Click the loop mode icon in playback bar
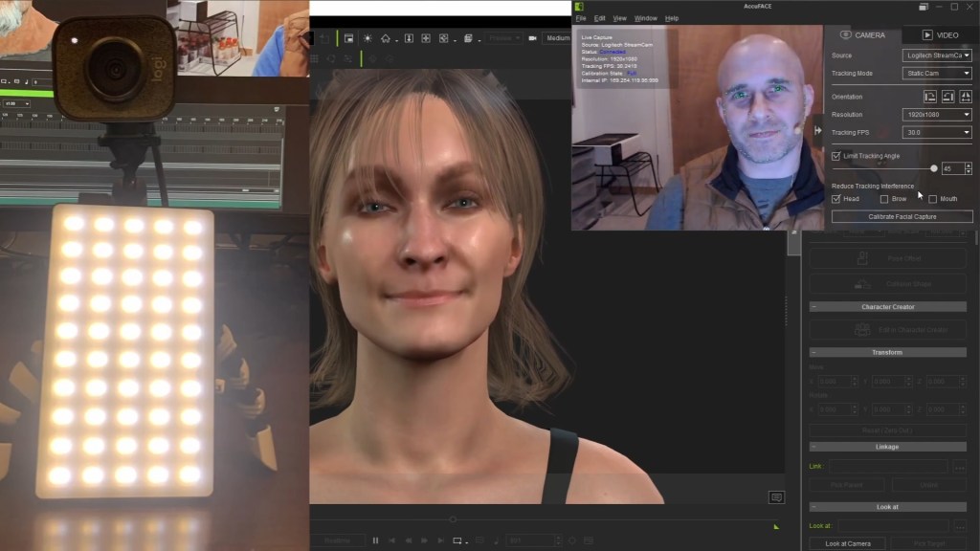 [457, 540]
